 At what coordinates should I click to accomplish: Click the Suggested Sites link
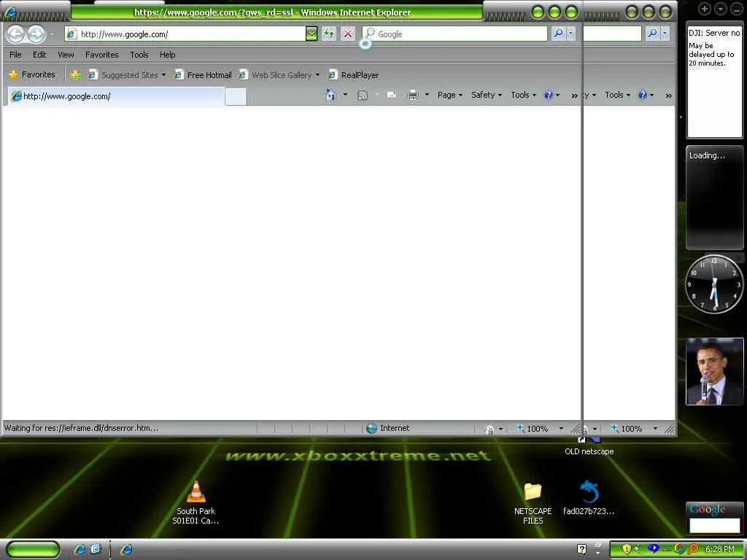point(123,75)
